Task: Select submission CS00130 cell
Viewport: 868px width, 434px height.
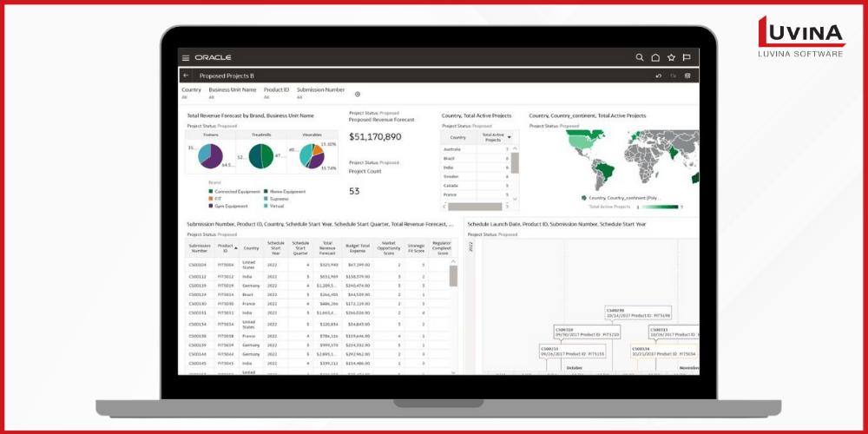Action: click(x=198, y=303)
